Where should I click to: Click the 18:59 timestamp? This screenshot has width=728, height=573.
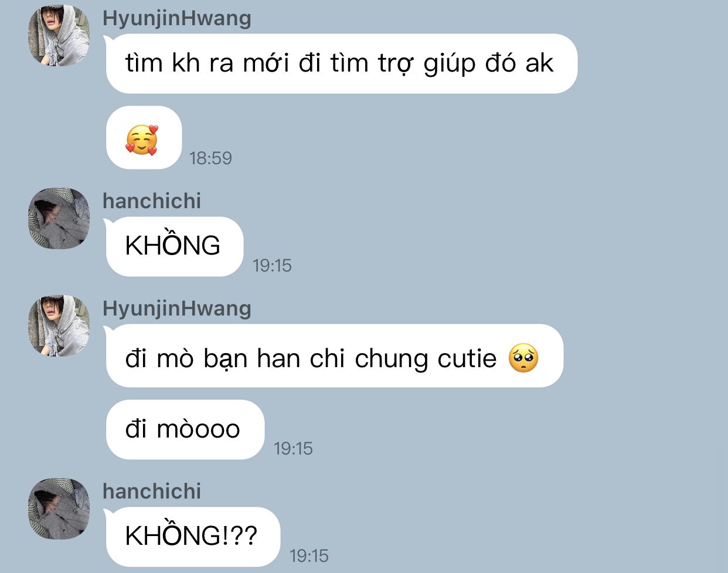[210, 158]
